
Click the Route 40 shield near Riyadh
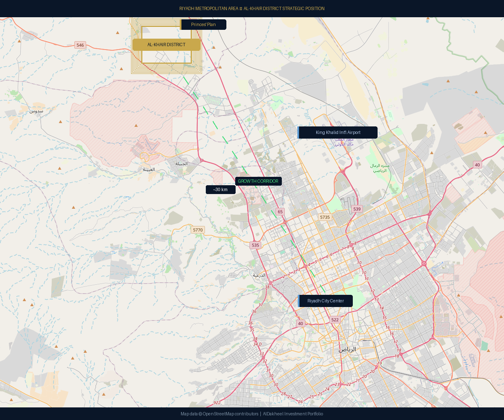click(300, 323)
